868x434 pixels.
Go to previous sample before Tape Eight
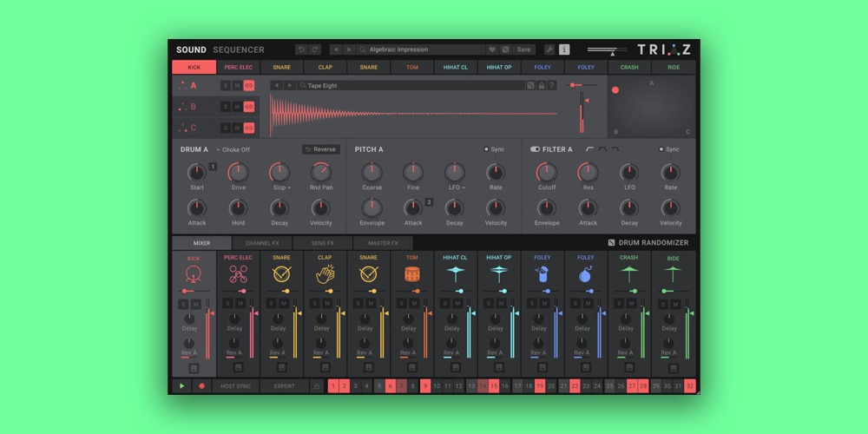276,85
